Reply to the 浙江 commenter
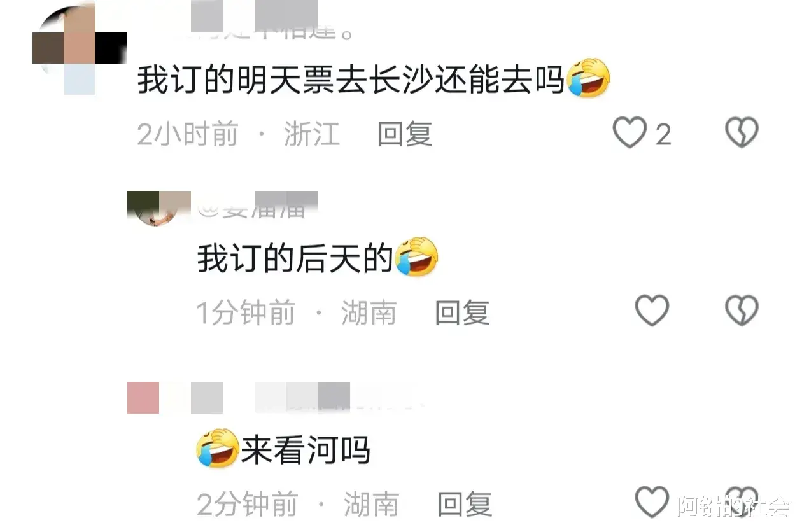Screen dimensions: 802x532 pos(405,134)
